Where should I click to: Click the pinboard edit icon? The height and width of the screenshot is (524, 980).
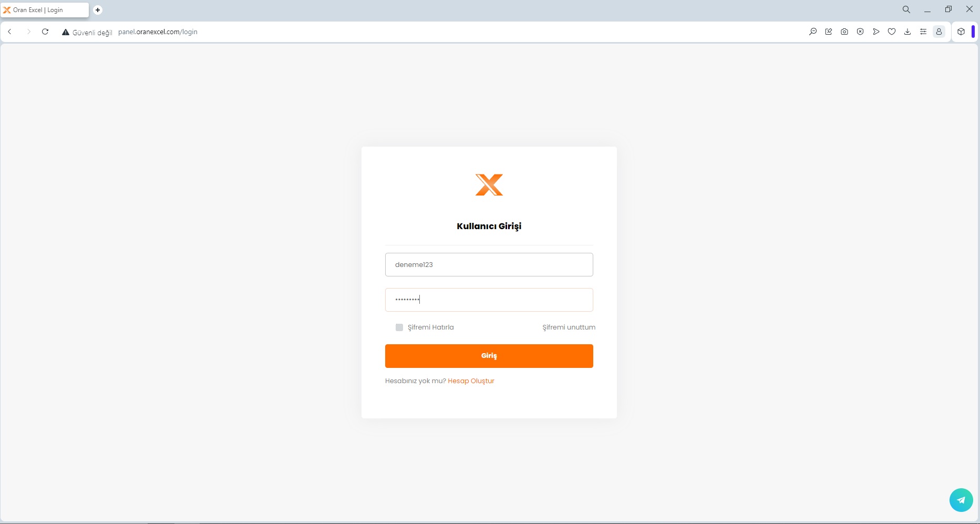(x=829, y=32)
